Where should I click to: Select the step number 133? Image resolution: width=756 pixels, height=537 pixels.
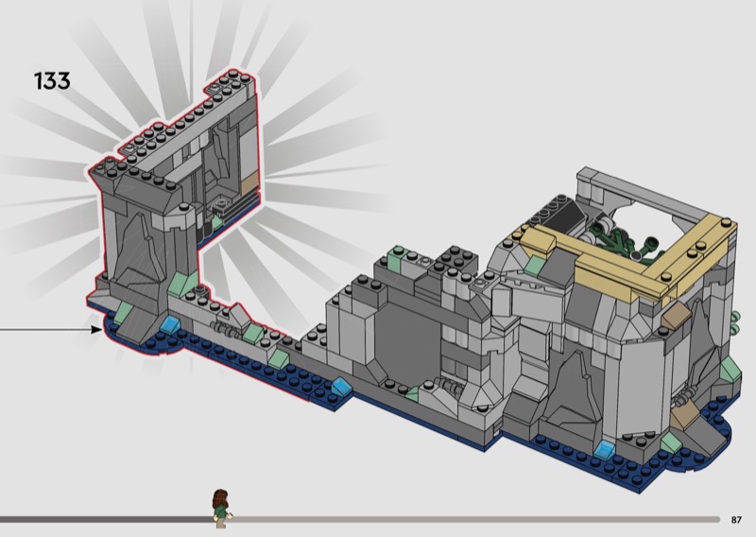pos(52,81)
